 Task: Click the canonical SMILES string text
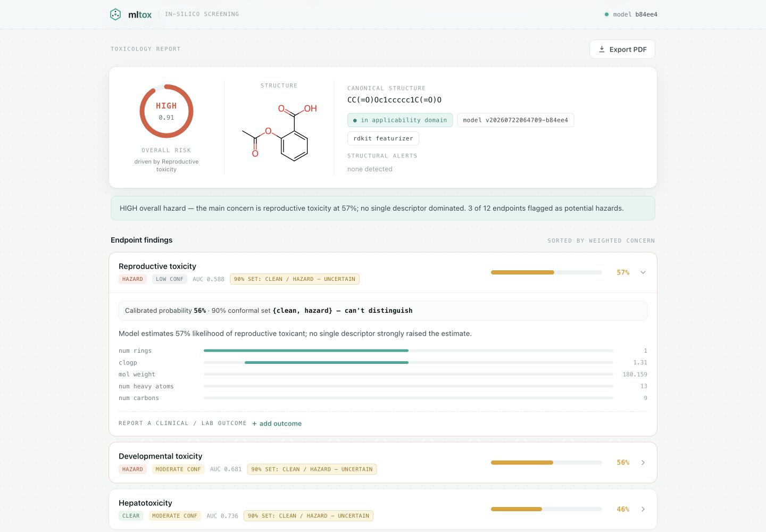click(x=394, y=99)
